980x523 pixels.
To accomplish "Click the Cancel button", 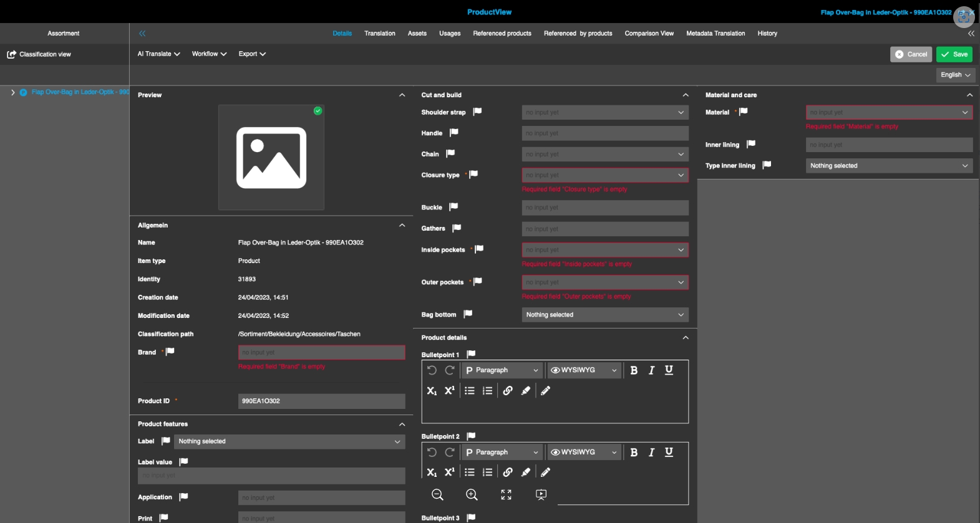I will click(911, 54).
